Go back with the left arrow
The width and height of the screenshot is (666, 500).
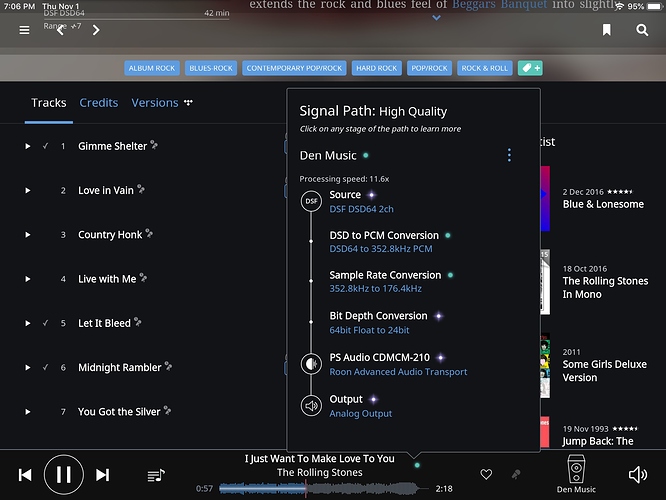pyautogui.click(x=61, y=30)
